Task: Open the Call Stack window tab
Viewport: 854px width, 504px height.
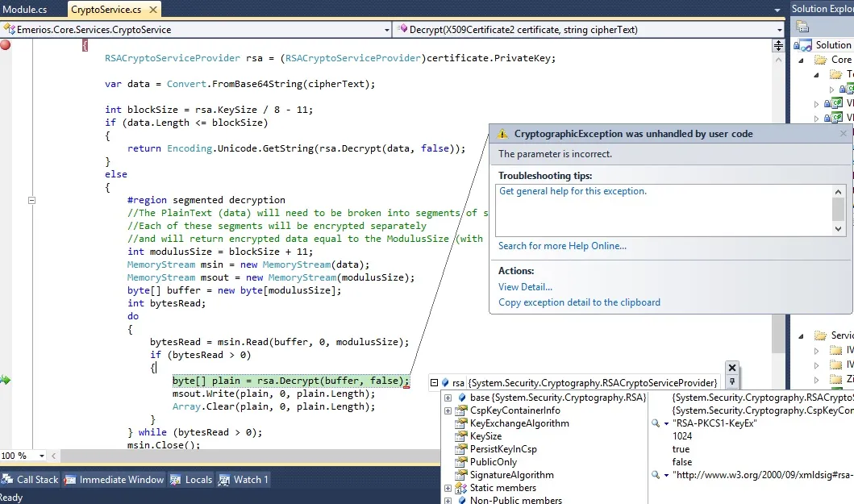Action: point(30,480)
